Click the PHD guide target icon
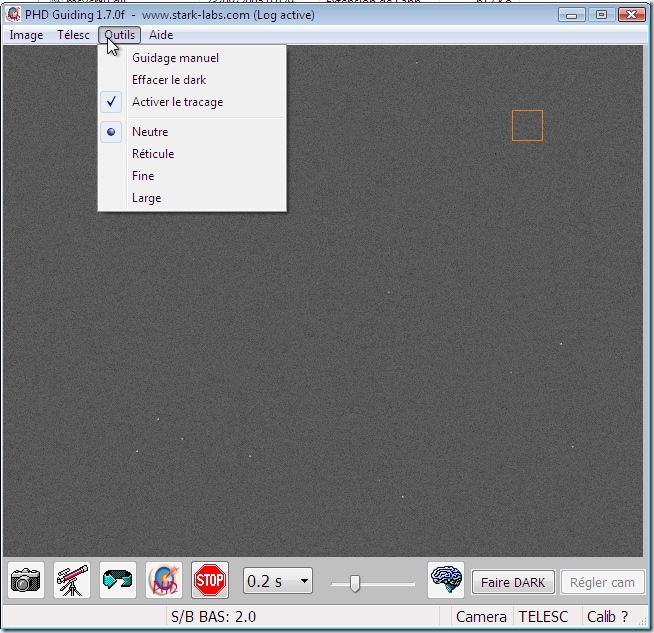This screenshot has height=633, width=654. pyautogui.click(x=164, y=580)
